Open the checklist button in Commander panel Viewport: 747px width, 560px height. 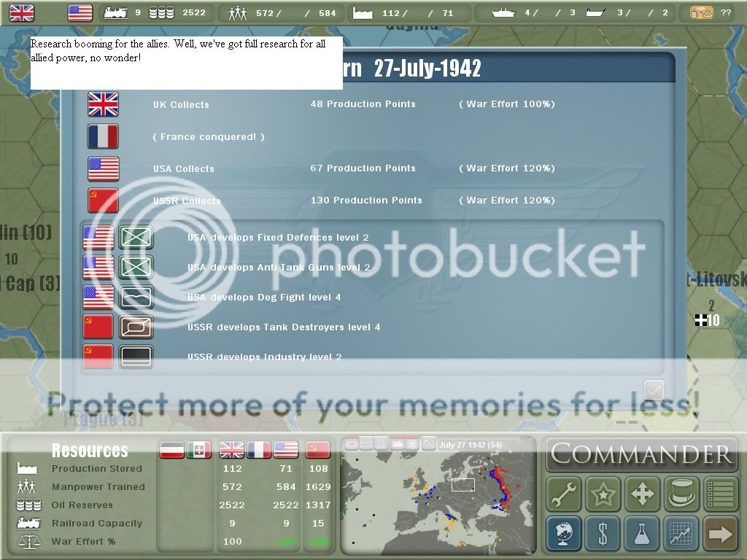click(x=720, y=494)
